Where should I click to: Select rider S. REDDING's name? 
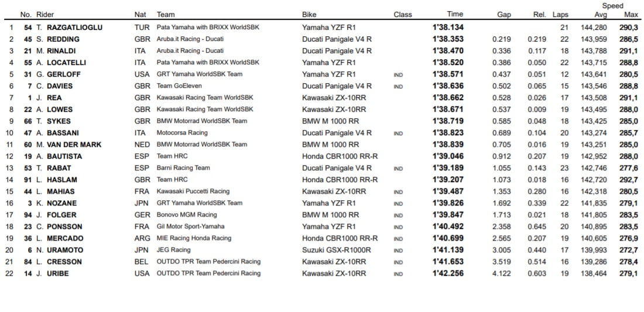(58, 39)
